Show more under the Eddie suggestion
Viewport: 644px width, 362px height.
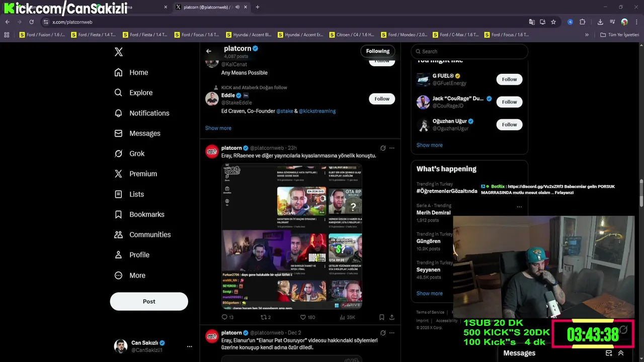tap(218, 128)
